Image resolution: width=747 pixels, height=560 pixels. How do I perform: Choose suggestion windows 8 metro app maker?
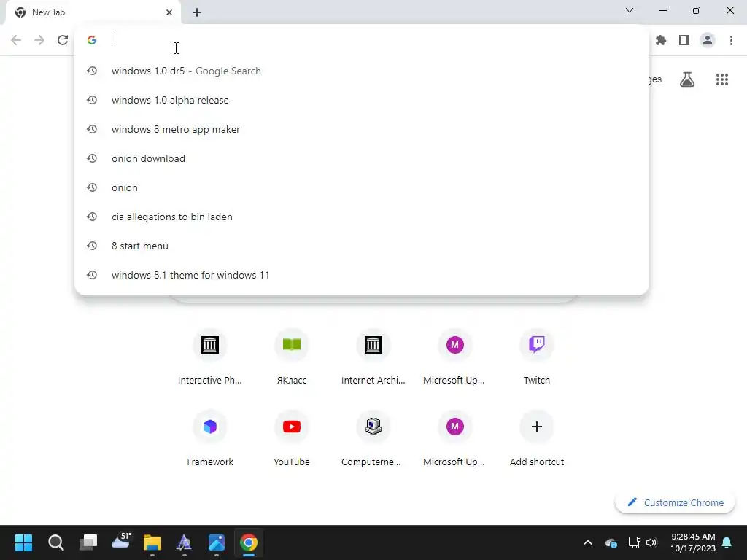coord(362,129)
